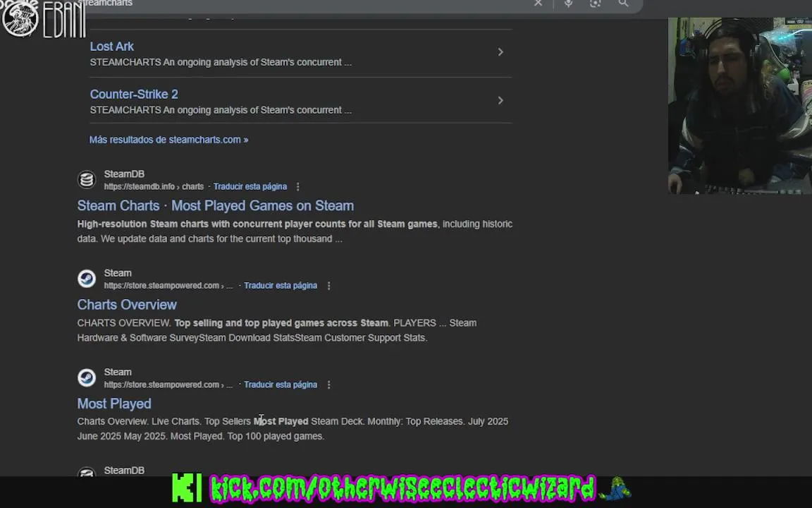Click the Steam site name above Most Played

pyautogui.click(x=118, y=373)
